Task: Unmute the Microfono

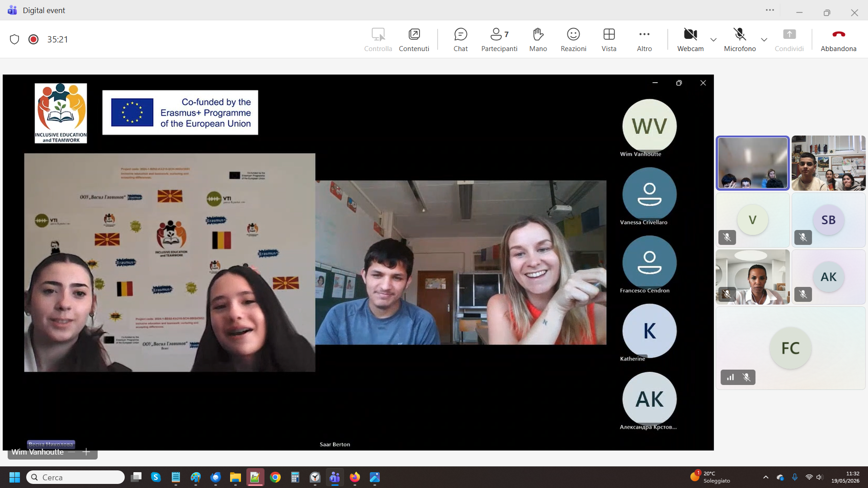Action: (740, 40)
